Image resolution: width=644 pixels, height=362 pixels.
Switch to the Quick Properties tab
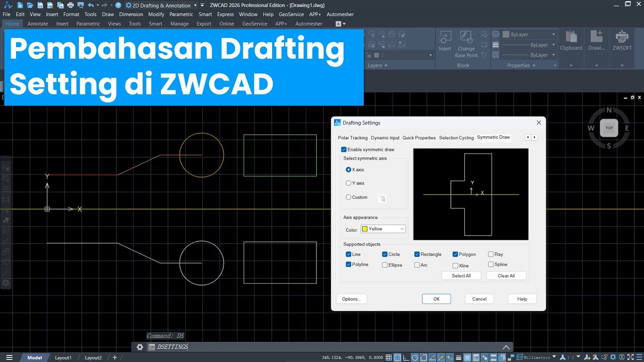pyautogui.click(x=419, y=138)
